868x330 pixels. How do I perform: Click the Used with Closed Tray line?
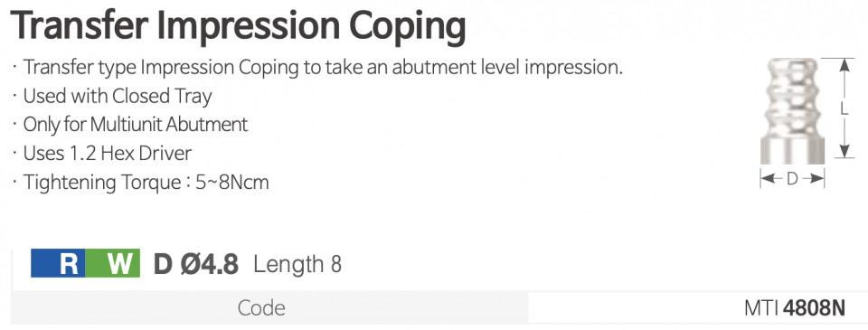[x=118, y=97]
